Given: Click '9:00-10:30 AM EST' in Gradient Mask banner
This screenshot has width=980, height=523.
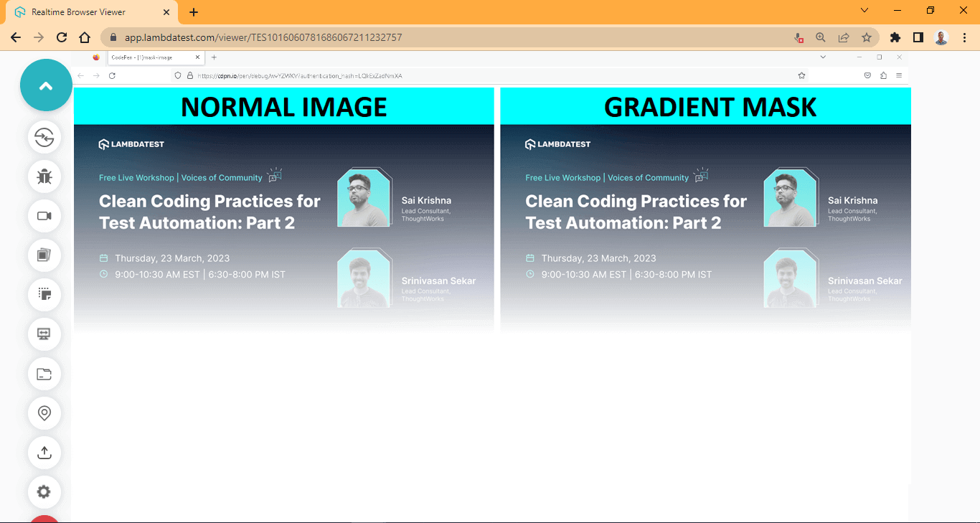Looking at the screenshot, I should click(x=584, y=274).
